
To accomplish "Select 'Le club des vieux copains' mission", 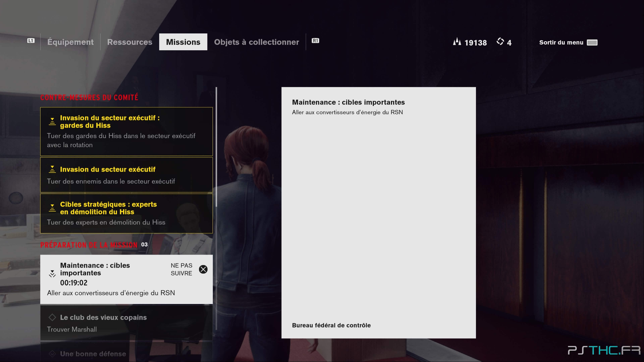I will (126, 323).
